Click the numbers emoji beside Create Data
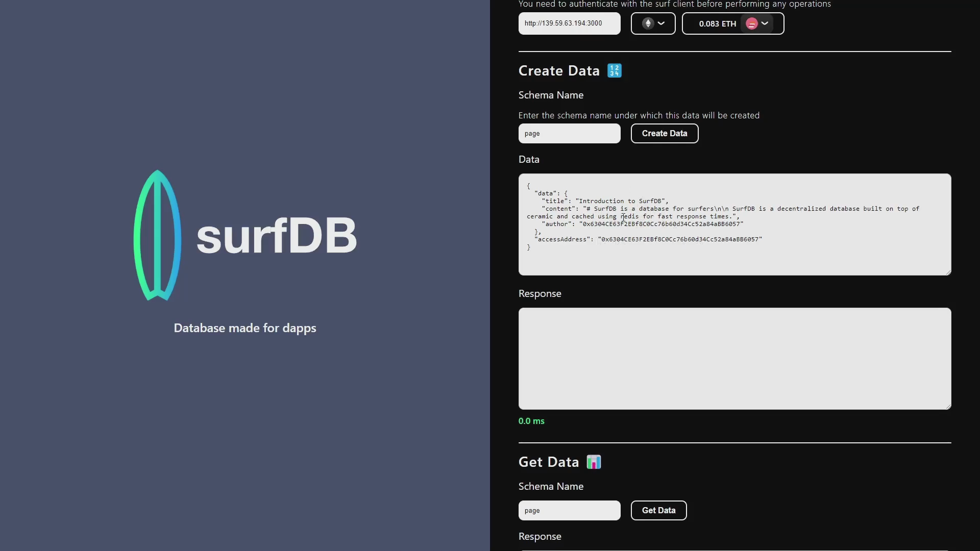Screen dimensions: 980x551 pyautogui.click(x=615, y=71)
